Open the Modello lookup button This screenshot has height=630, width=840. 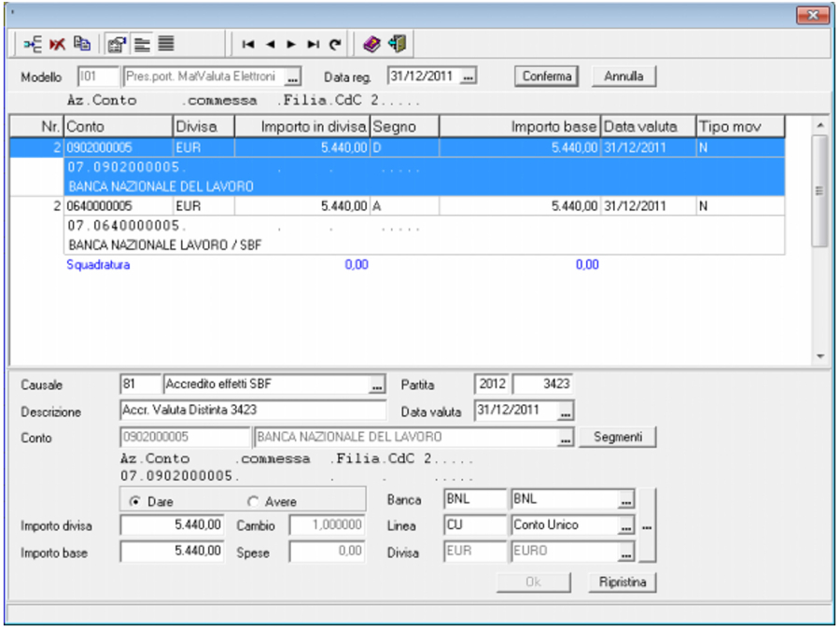(x=293, y=77)
